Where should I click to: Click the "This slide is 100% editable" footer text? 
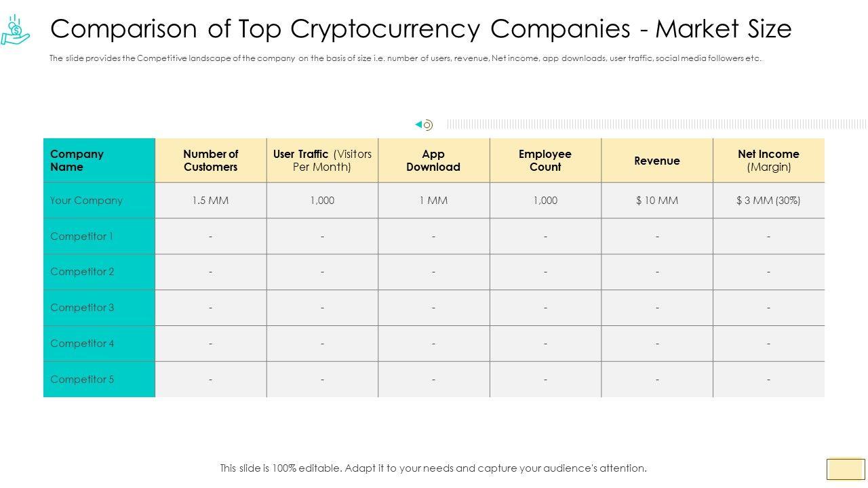tap(433, 468)
